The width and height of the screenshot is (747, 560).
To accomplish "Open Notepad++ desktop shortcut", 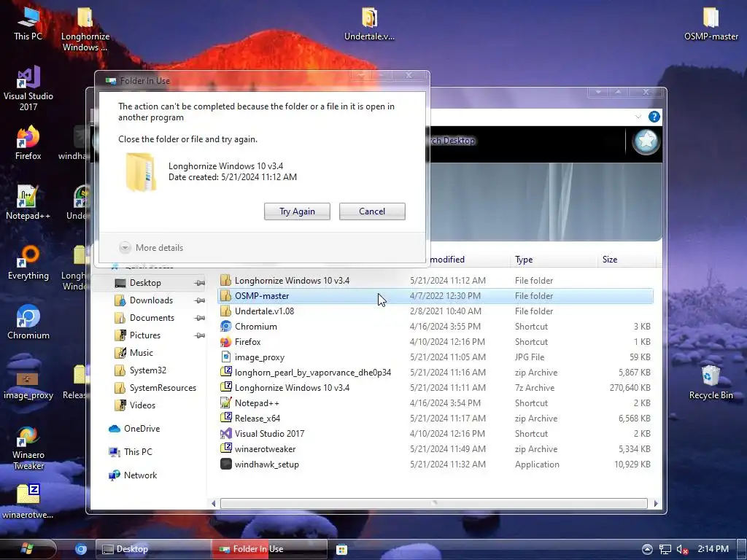I will click(28, 203).
